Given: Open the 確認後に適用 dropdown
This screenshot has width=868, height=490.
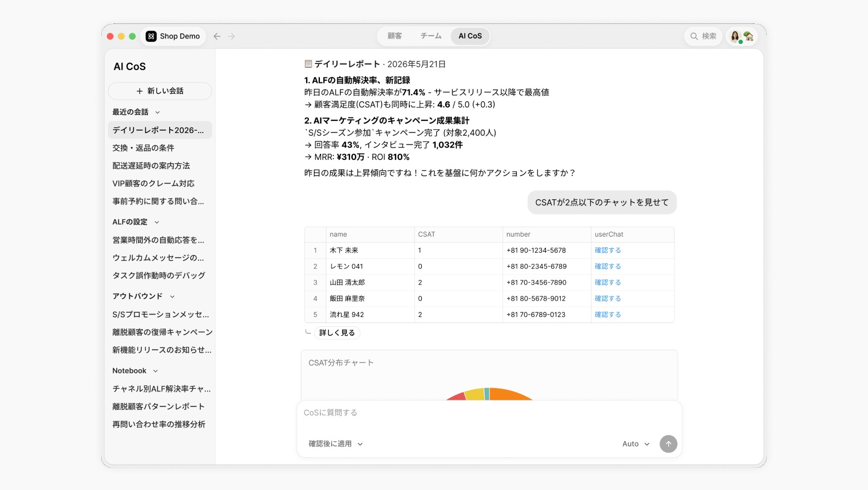Looking at the screenshot, I should tap(336, 444).
